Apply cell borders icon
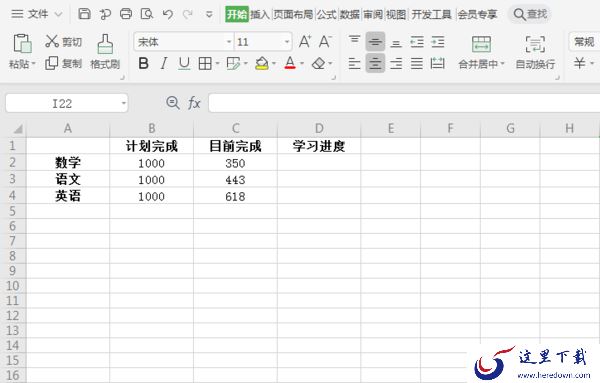This screenshot has width=600, height=383. point(205,63)
